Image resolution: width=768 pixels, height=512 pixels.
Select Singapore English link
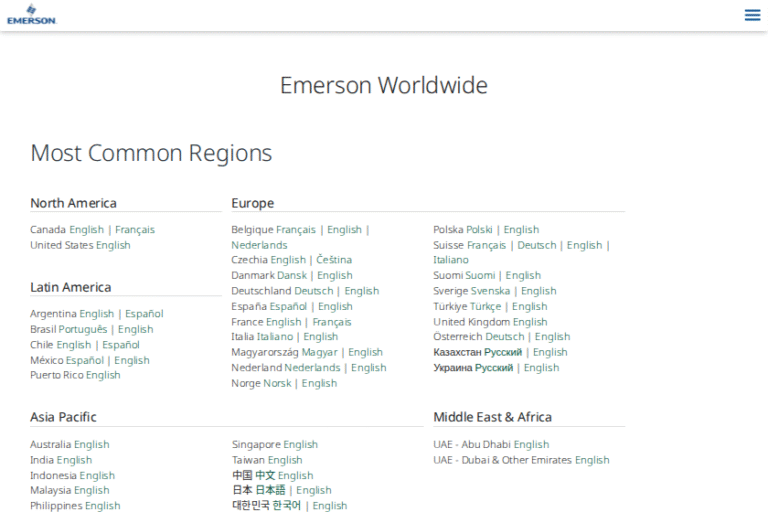(300, 445)
